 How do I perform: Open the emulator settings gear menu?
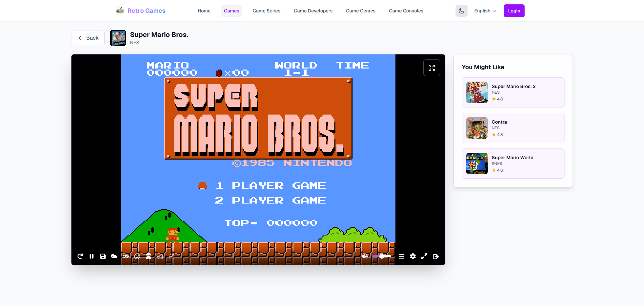pyautogui.click(x=413, y=256)
